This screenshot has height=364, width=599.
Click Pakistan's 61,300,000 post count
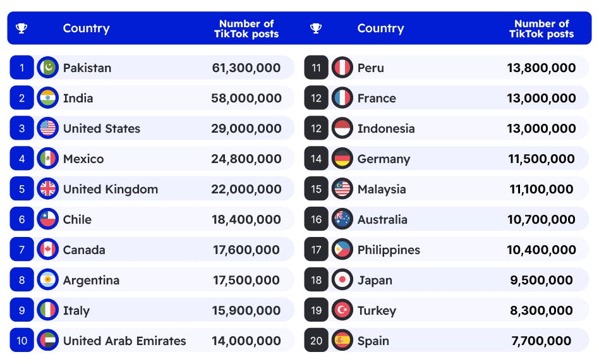pos(246,68)
